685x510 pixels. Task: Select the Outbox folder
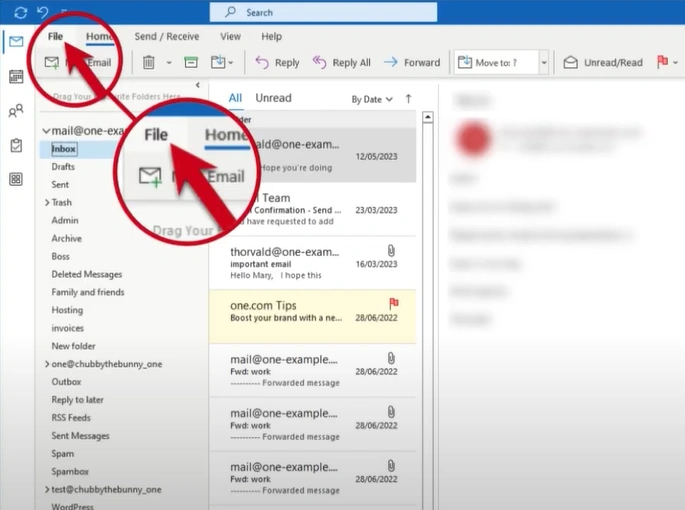coord(66,382)
